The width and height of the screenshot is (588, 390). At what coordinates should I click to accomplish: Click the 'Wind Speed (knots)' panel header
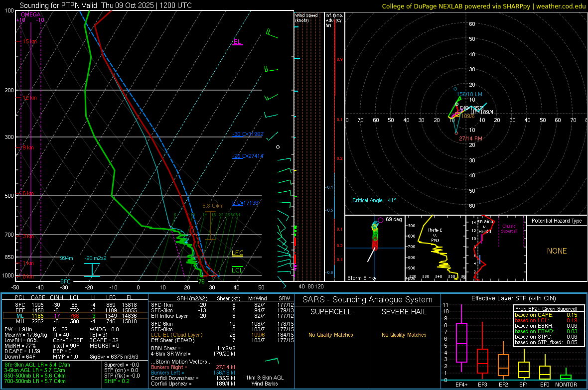coord(306,17)
